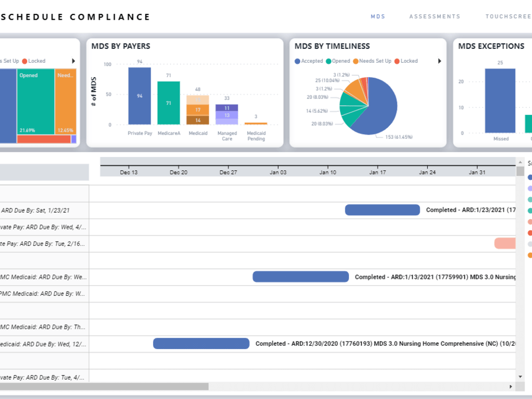Switch to the ASSESSMENTS tab

click(x=435, y=16)
